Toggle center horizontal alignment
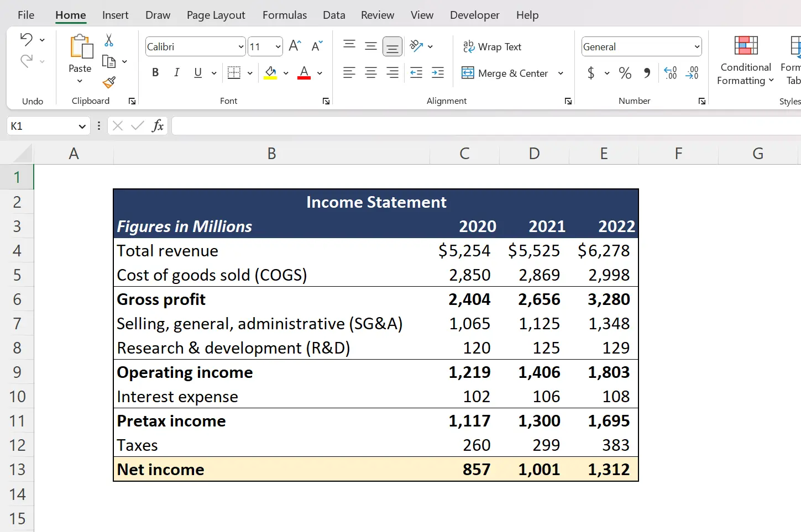The height and width of the screenshot is (532, 801). point(371,72)
